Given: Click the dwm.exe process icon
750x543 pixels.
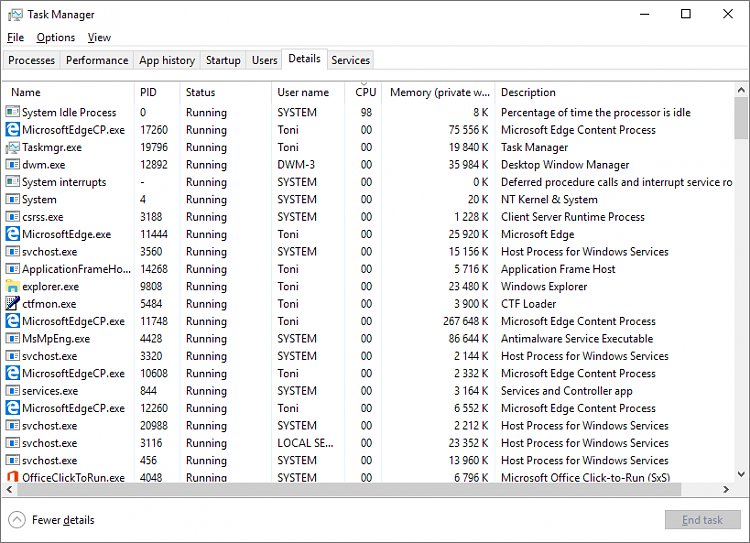Looking at the screenshot, I should tap(12, 165).
